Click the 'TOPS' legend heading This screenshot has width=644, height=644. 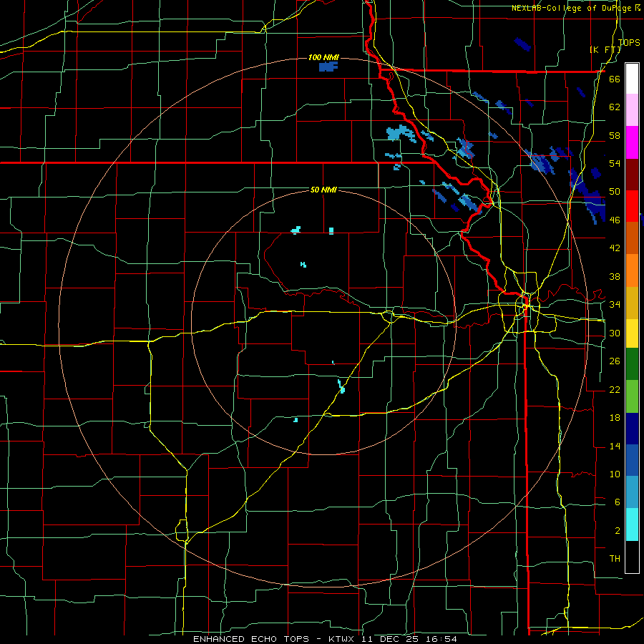629,42
